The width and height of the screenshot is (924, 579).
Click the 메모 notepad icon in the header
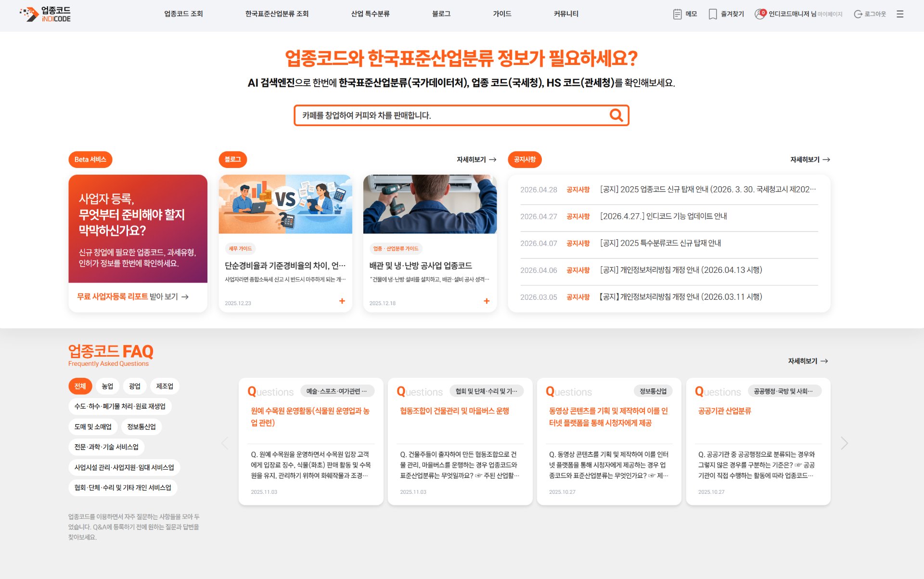677,14
